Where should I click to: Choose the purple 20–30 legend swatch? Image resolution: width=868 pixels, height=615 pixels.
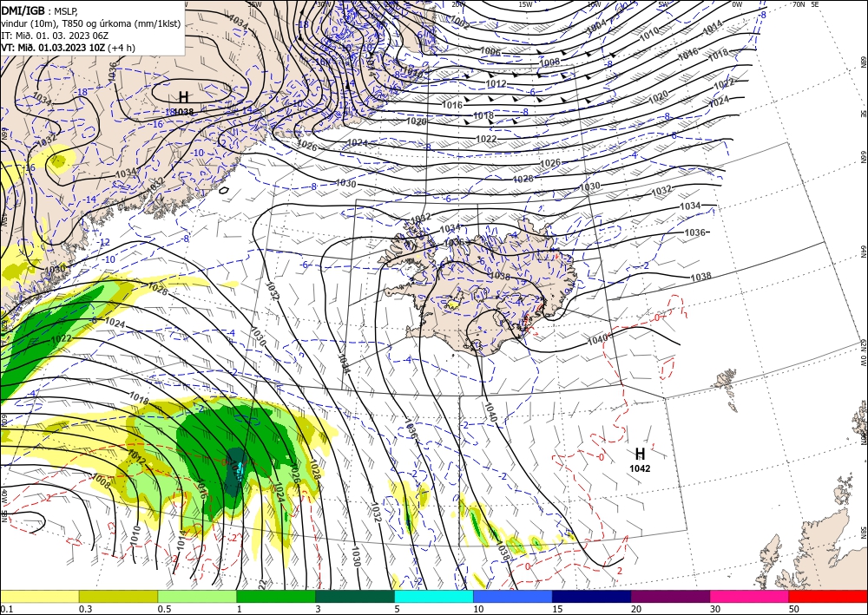(670, 596)
